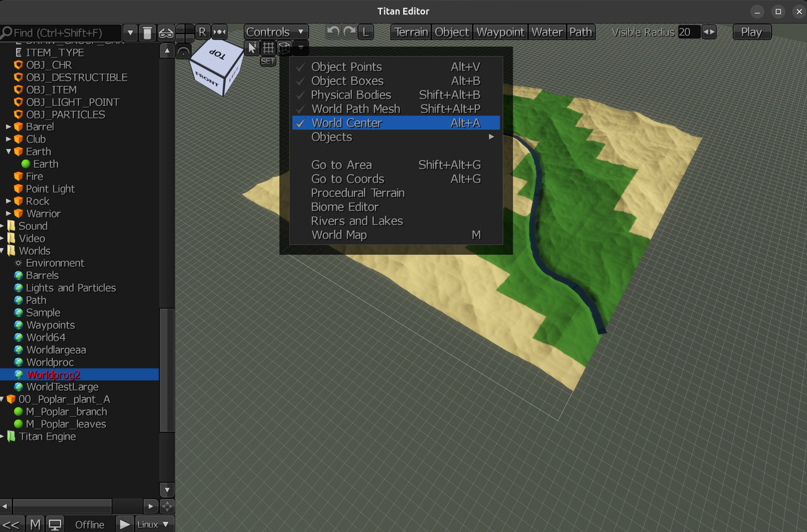Click the four-arrow move icon at scrollbar corner
The image size is (807, 532).
point(167,506)
